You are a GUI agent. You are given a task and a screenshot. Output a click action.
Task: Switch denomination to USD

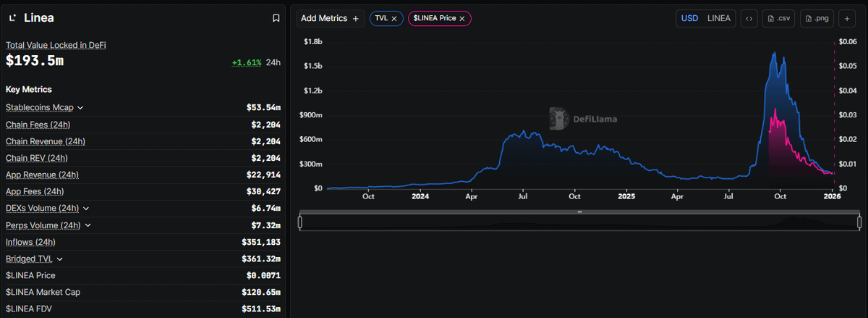tap(689, 18)
